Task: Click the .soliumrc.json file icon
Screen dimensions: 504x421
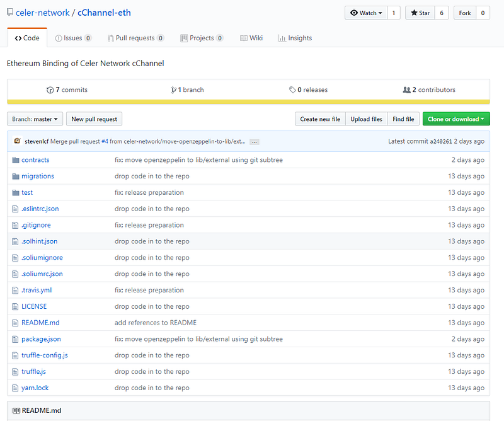Action: 15,274
